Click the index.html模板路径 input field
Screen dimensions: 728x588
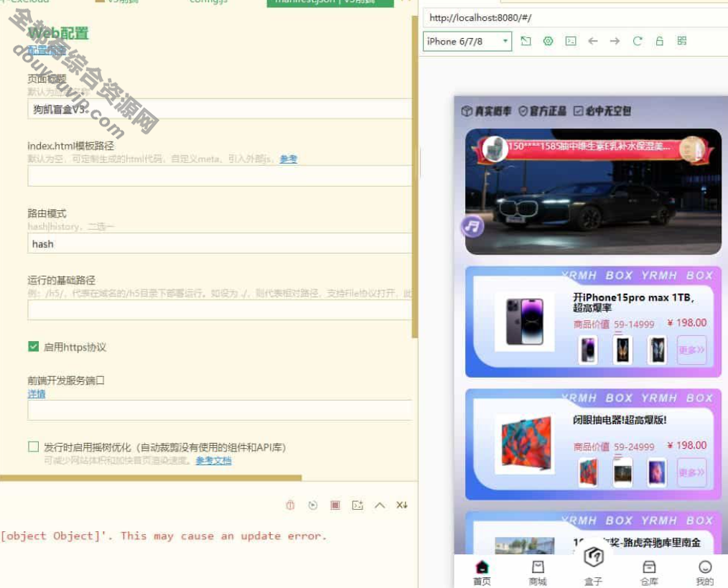click(x=220, y=176)
